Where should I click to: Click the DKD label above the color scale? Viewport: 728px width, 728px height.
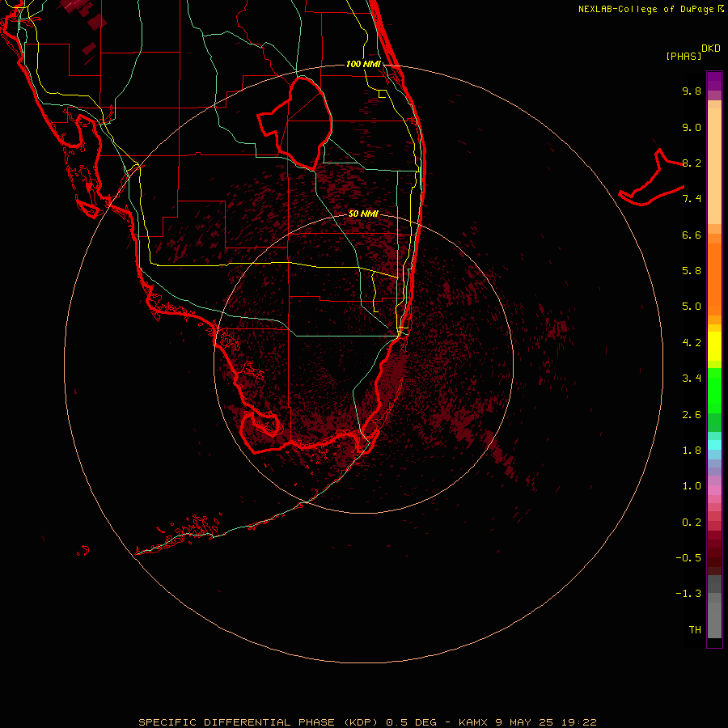[711, 49]
